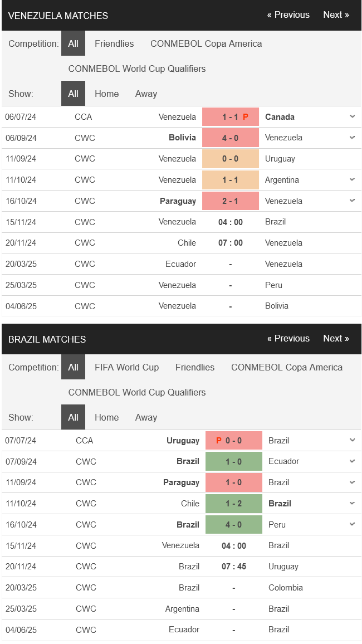The width and height of the screenshot is (362, 644).
Task: Expand the Bolivia vs Venezuela match details chevron
Action: point(352,138)
